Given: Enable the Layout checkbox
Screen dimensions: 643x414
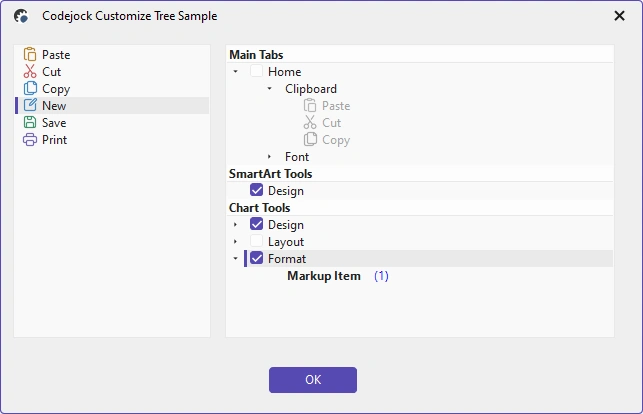Looking at the screenshot, I should (256, 241).
